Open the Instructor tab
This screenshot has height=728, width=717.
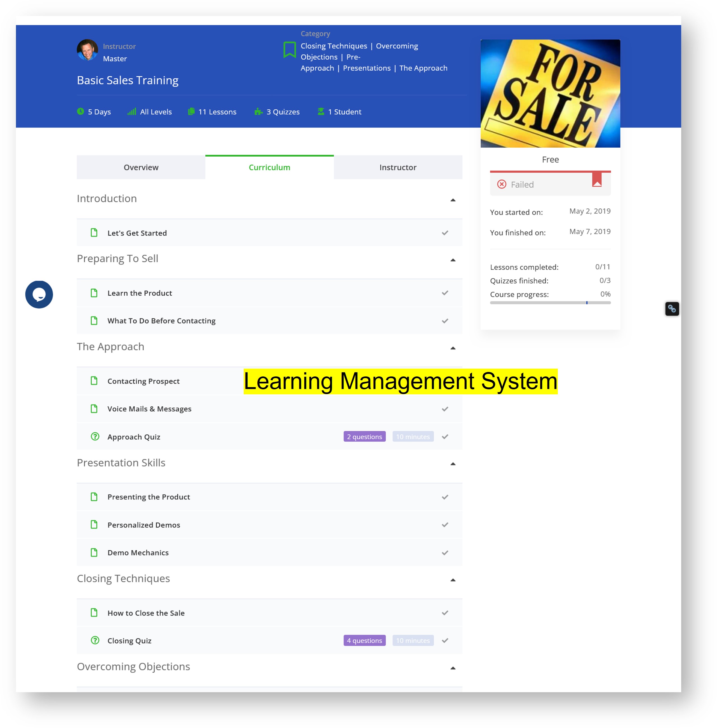(x=398, y=167)
